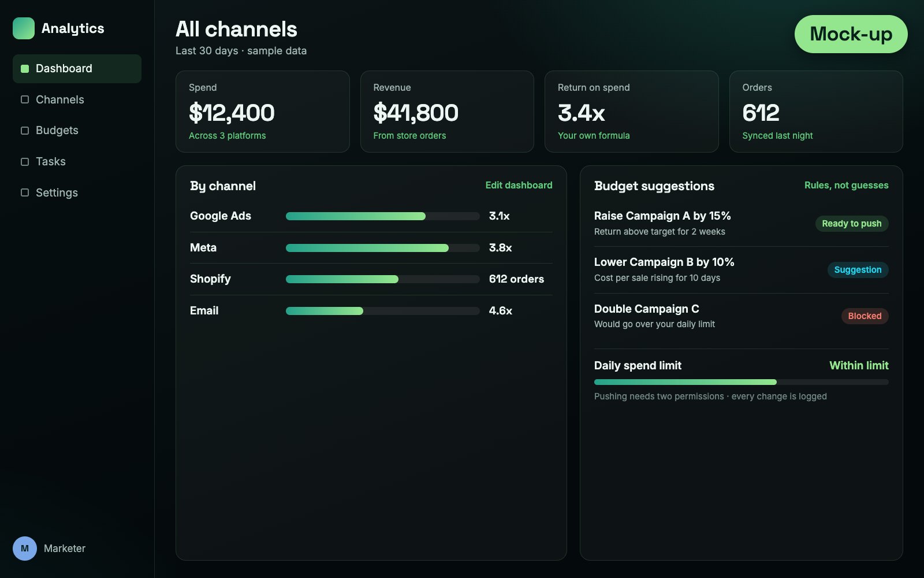Click the Google Ads progress bar
The image size is (924, 578).
tap(382, 216)
